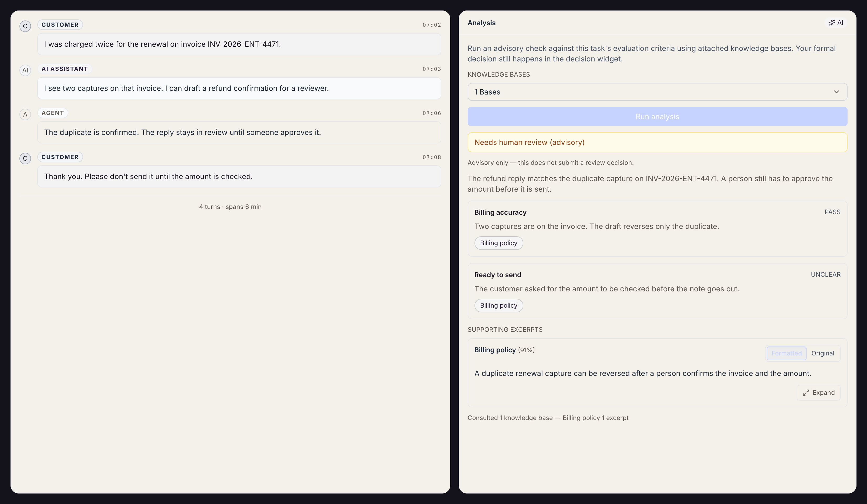The height and width of the screenshot is (504, 867).
Task: Click the 07:06 timestamp
Action: click(432, 113)
